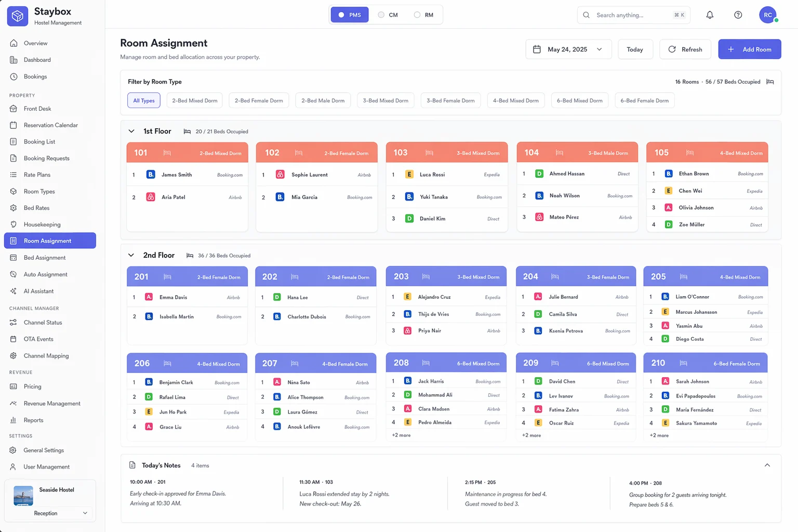Click the Add Room button
This screenshot has width=798, height=532.
coord(750,49)
